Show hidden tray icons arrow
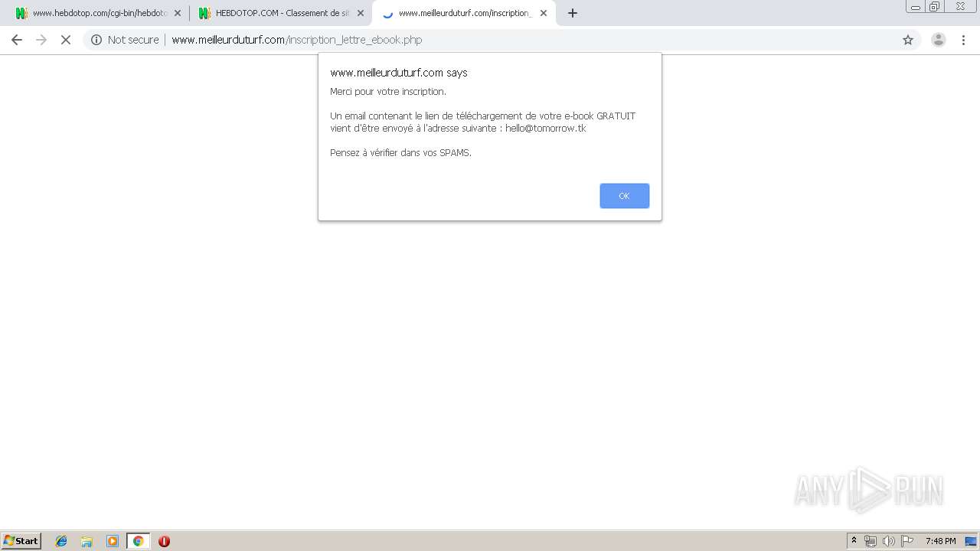980x551 pixels. point(854,541)
